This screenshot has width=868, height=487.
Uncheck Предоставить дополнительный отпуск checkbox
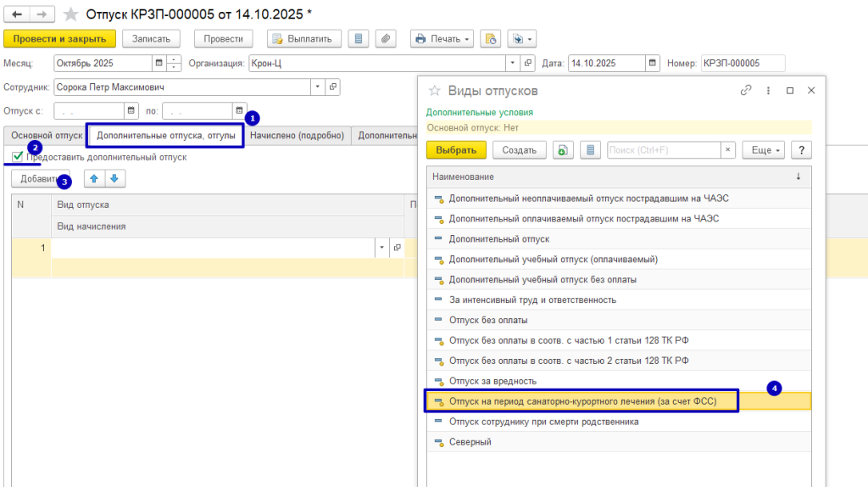pyautogui.click(x=18, y=157)
